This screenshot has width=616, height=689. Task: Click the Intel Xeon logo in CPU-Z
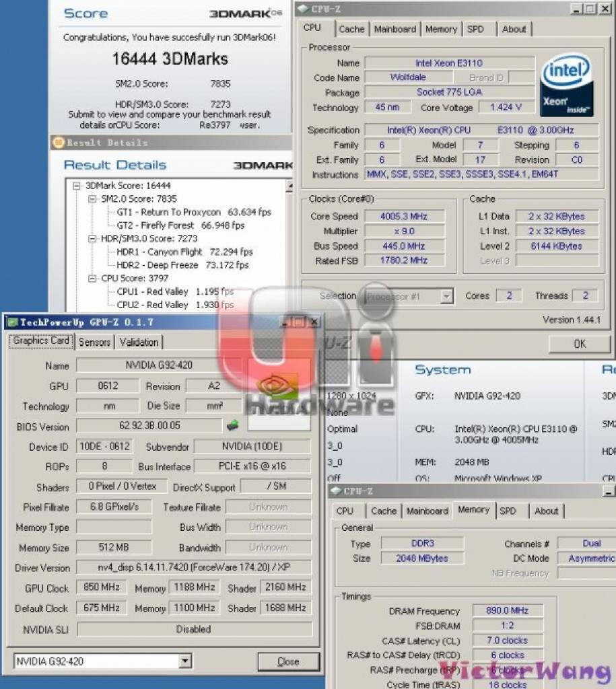(x=566, y=85)
